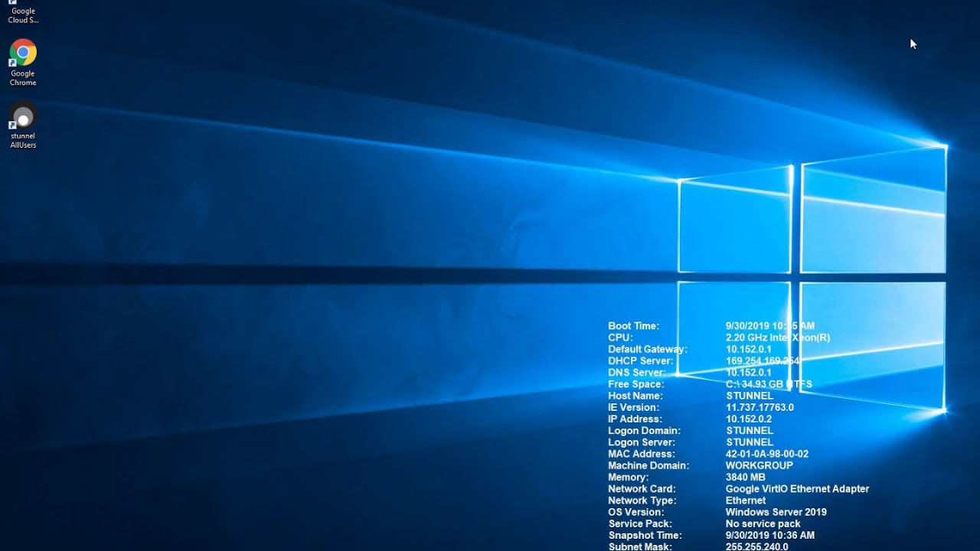Screen dimensions: 980x551
Task: Click the "2.20 GHz Intel Xeon(R)" value
Action: 778,337
